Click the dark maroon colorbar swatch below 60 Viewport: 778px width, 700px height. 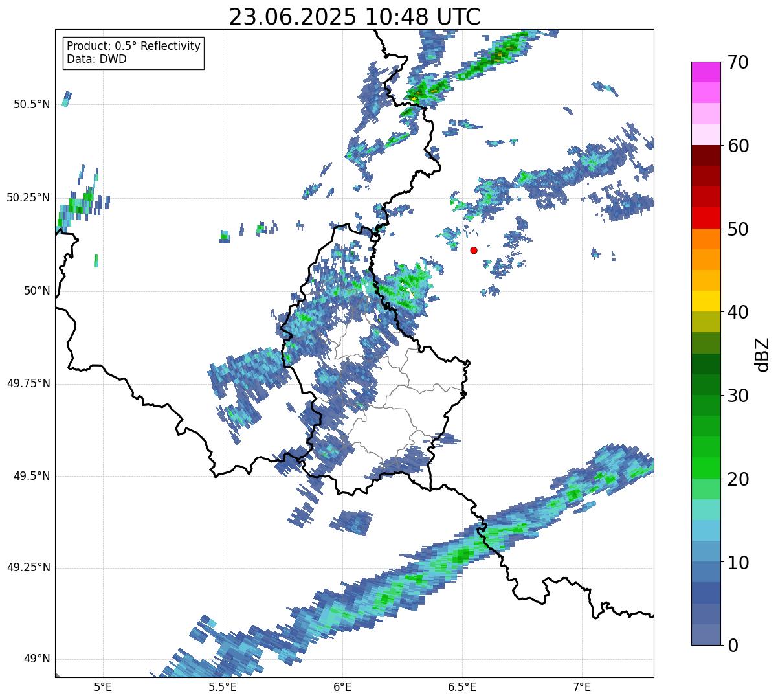(706, 155)
